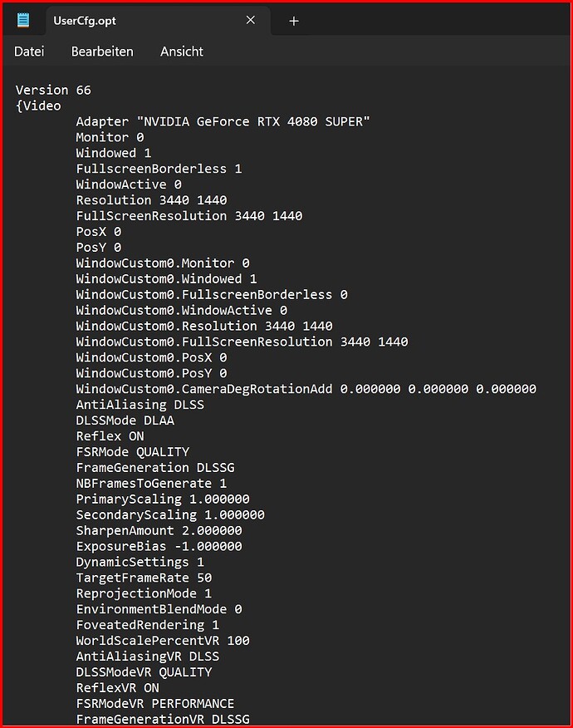
Task: Close the UserCfg.opt tab
Action: pyautogui.click(x=251, y=20)
